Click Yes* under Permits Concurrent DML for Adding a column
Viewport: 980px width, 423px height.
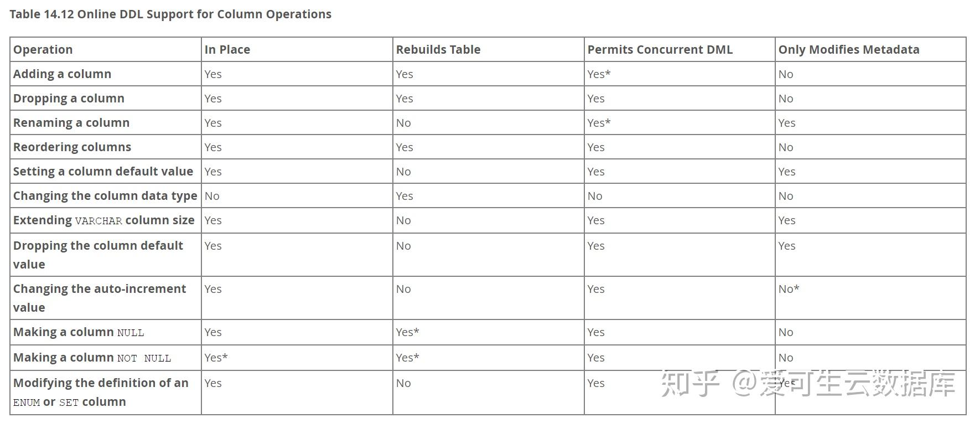coord(599,74)
